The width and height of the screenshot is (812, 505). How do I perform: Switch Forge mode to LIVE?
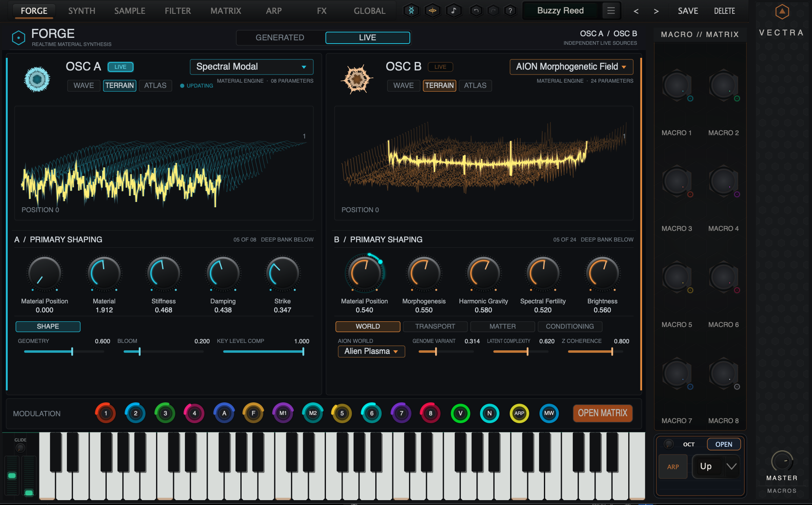click(x=367, y=37)
